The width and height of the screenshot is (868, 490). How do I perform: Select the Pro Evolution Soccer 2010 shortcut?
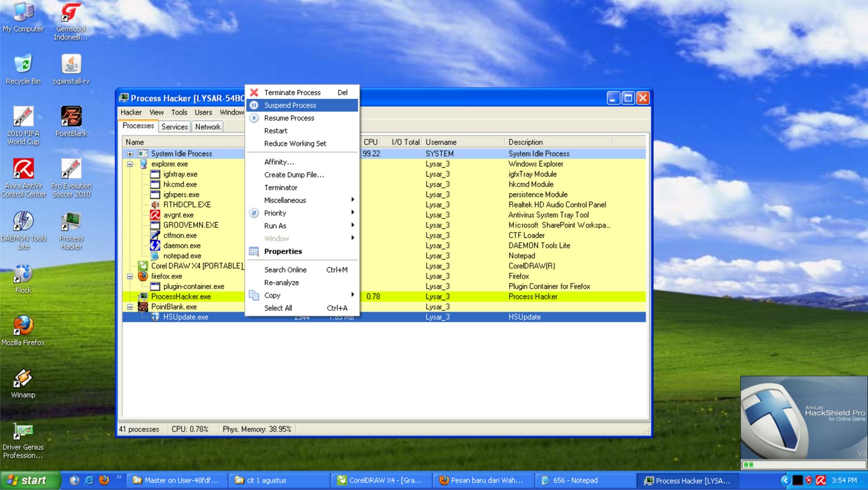click(x=71, y=178)
